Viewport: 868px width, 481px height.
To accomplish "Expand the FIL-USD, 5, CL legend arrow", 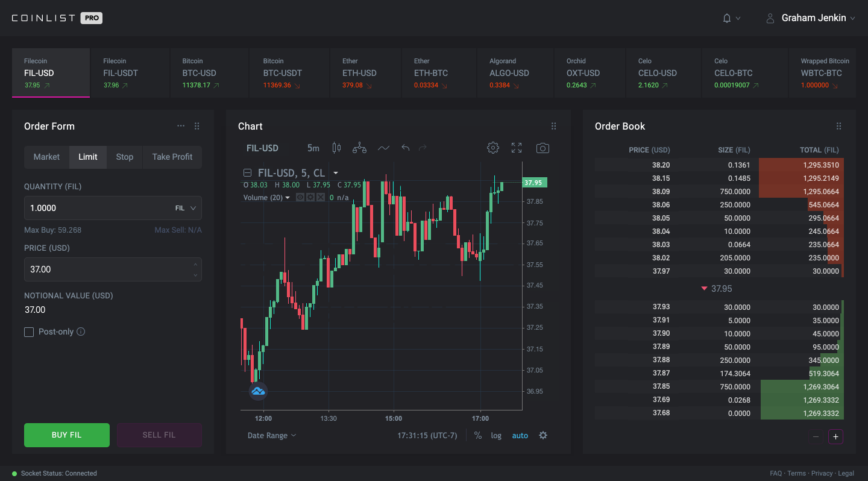I will click(336, 173).
